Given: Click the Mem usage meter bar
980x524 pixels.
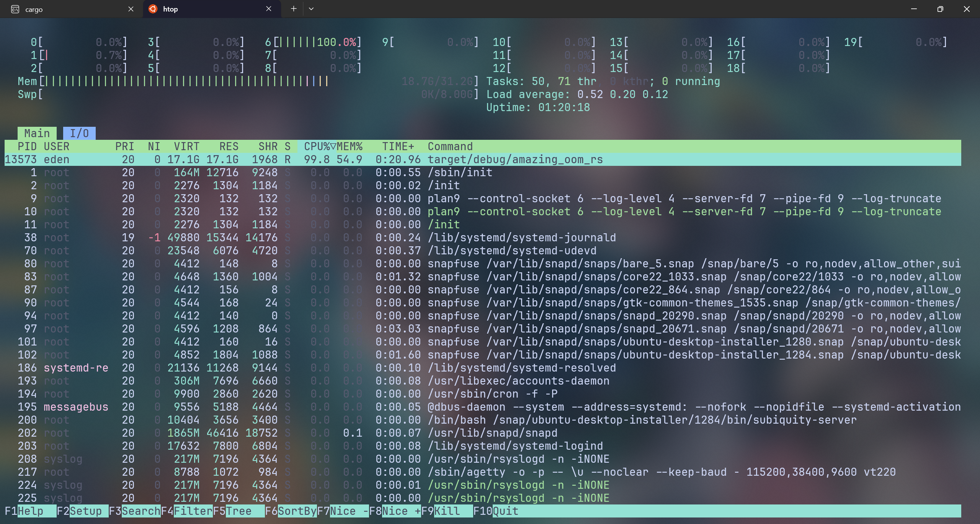Looking at the screenshot, I should pos(248,81).
